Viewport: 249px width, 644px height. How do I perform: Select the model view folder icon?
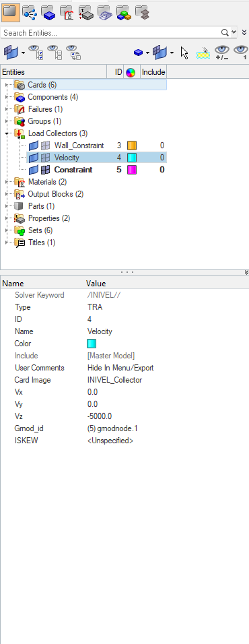pos(11,13)
